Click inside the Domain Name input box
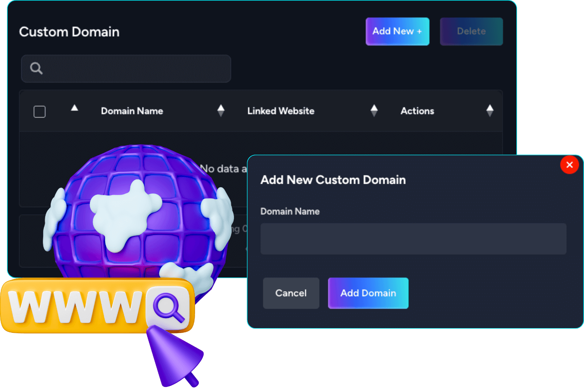 point(413,239)
